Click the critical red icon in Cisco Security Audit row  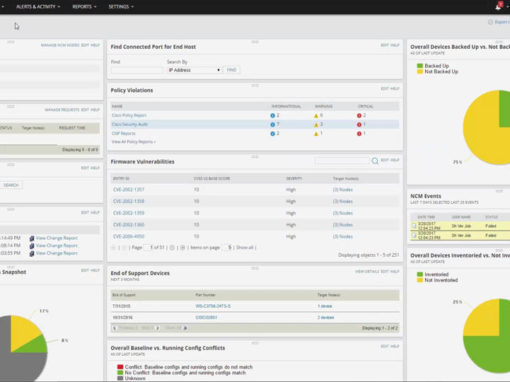point(359,125)
